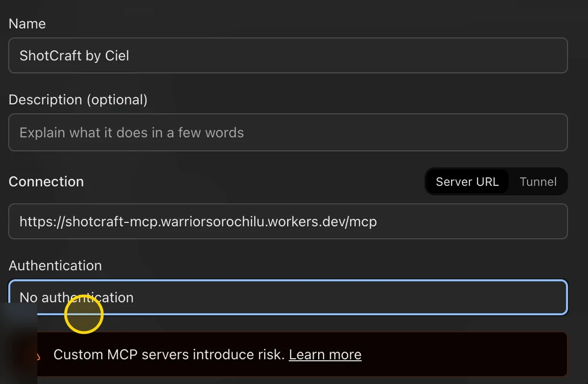Click the server URL input field
588x384 pixels.
point(288,221)
